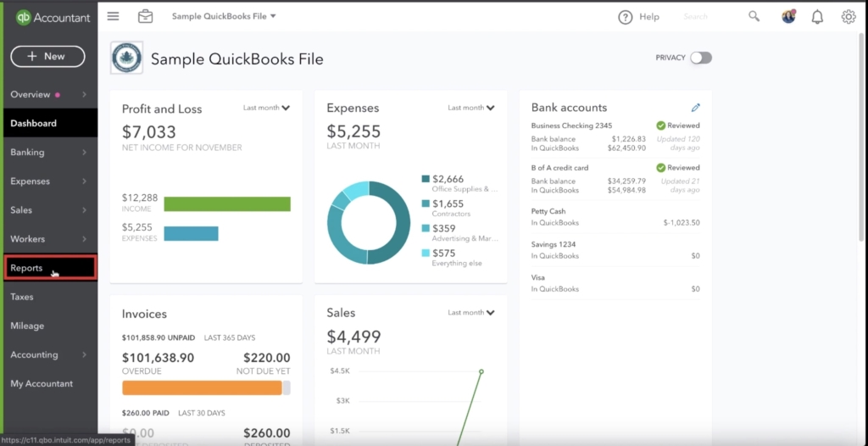Click the Office Supplies legend swatch
Image resolution: width=868 pixels, height=446 pixels.
click(426, 179)
